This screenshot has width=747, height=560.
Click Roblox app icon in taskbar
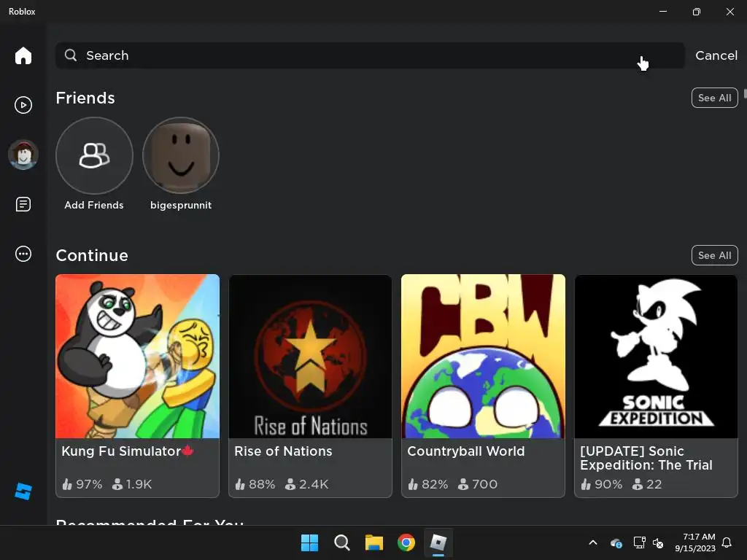438,542
